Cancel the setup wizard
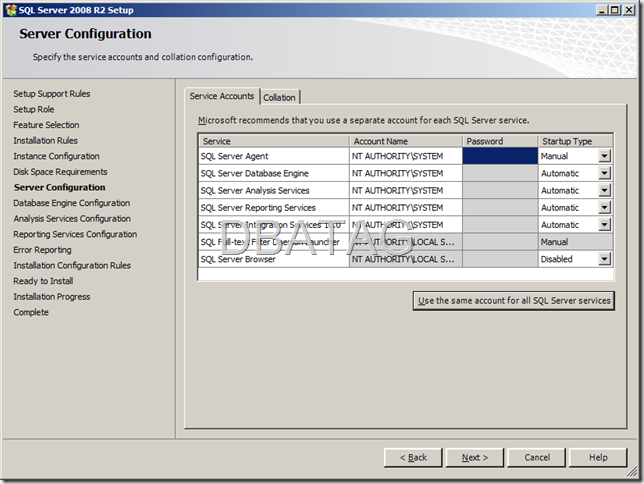644x484 pixels. tap(537, 457)
